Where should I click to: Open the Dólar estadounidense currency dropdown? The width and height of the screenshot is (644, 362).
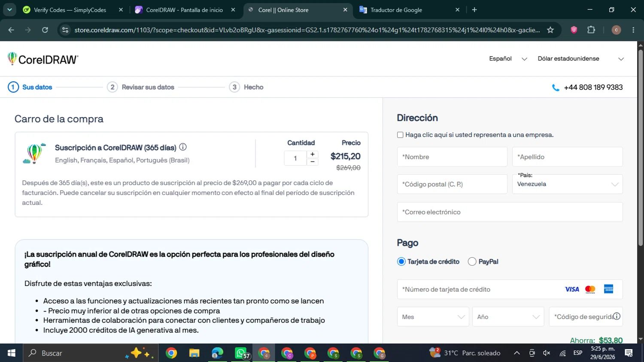(x=581, y=59)
